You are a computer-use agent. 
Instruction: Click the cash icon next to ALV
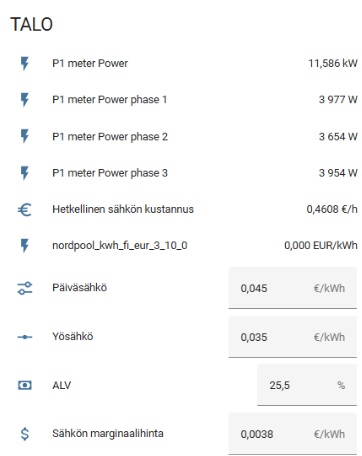pyautogui.click(x=25, y=385)
